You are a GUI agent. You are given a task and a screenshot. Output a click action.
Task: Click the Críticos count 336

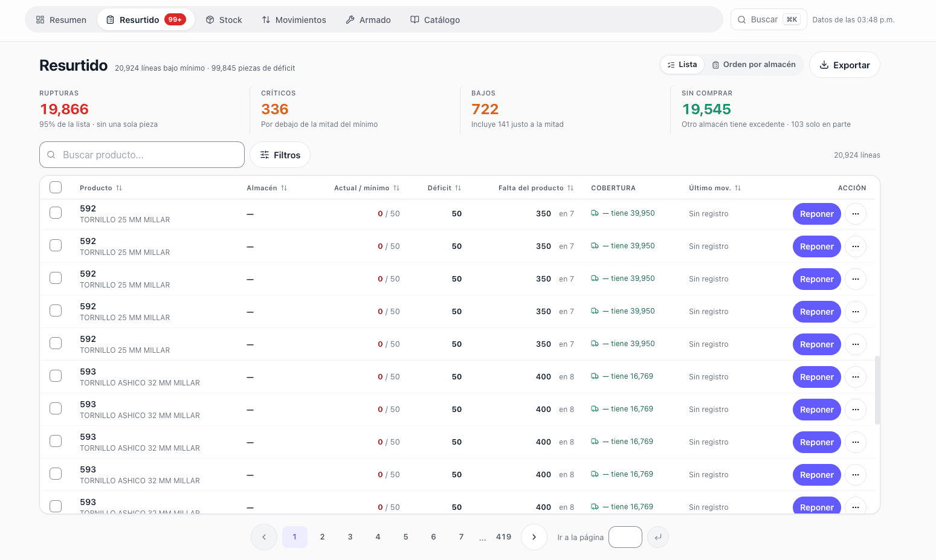(275, 109)
